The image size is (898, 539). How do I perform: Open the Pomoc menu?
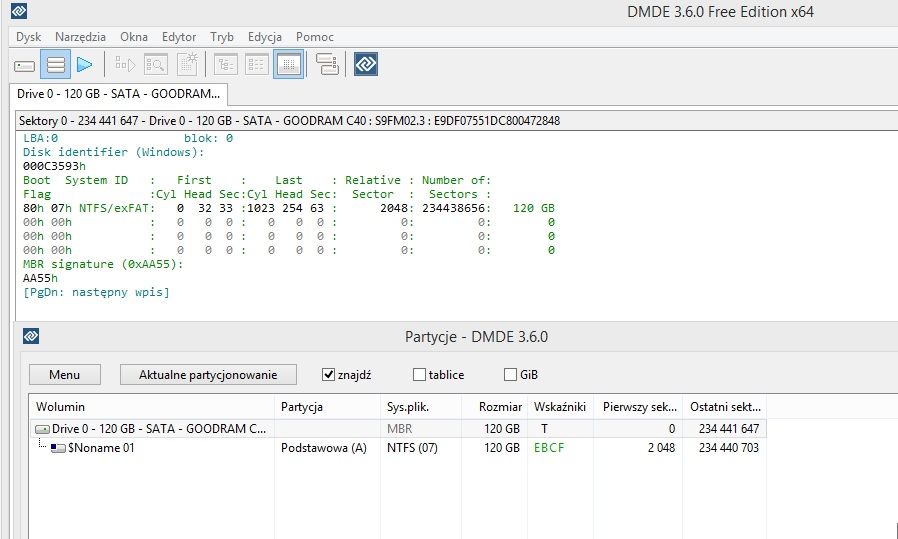(314, 37)
